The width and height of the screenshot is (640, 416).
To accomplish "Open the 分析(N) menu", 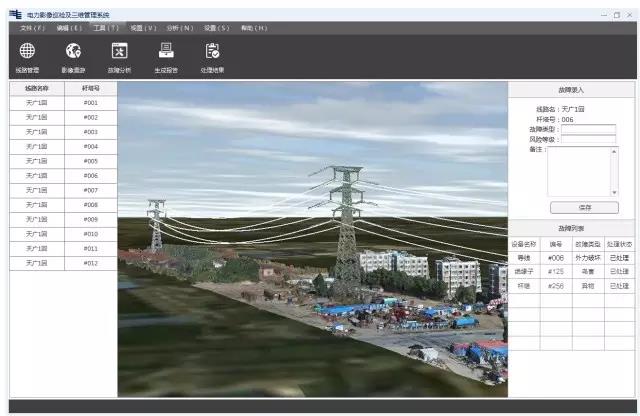I will coord(180,28).
